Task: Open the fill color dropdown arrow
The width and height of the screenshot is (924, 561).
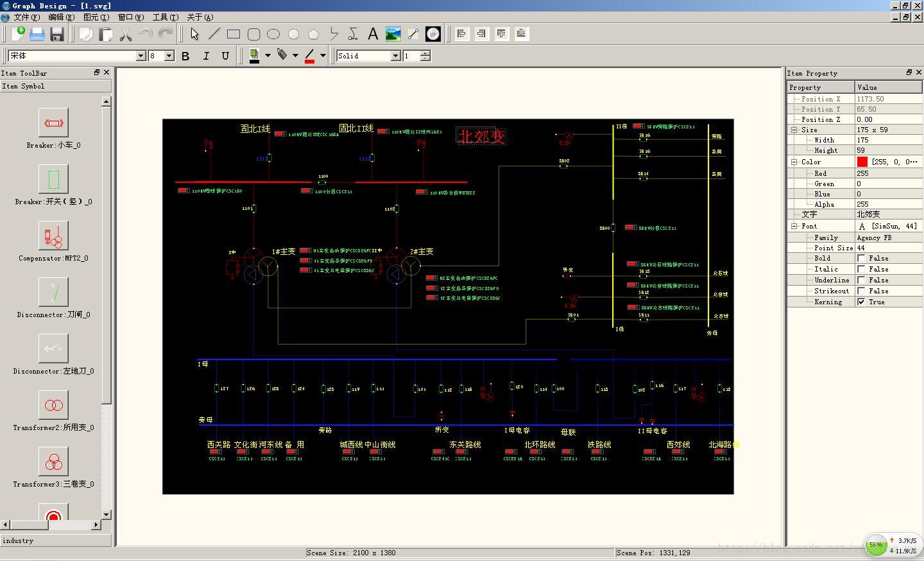Action: pyautogui.click(x=268, y=56)
